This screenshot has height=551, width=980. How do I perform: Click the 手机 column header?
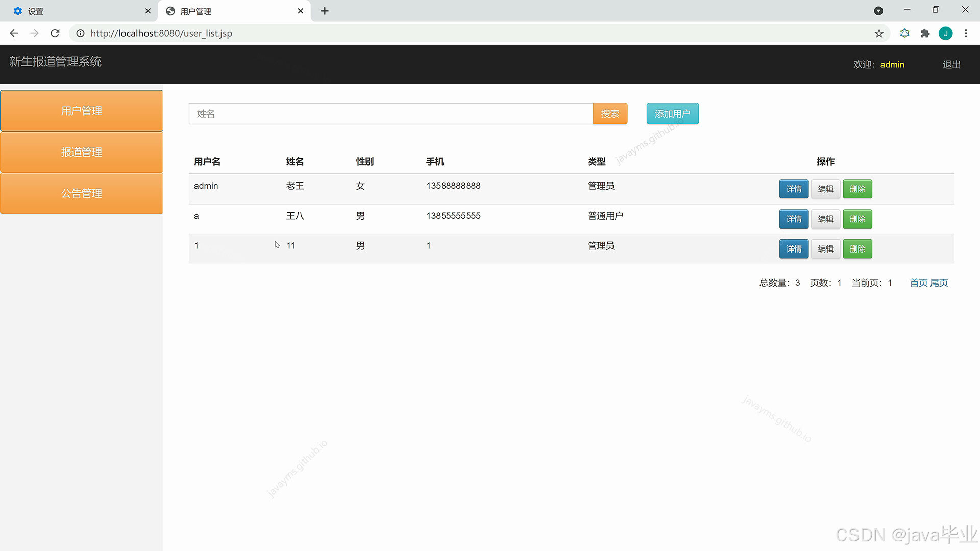click(x=435, y=162)
